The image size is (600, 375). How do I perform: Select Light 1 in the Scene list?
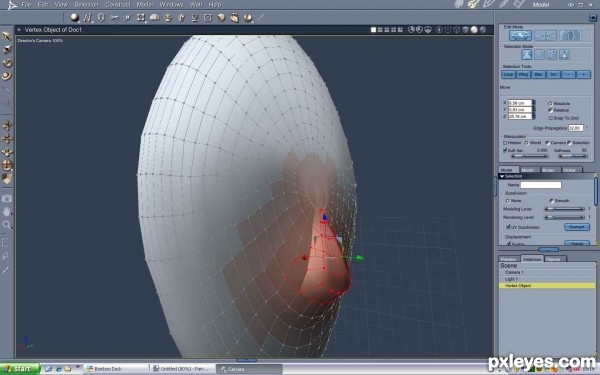click(x=547, y=279)
